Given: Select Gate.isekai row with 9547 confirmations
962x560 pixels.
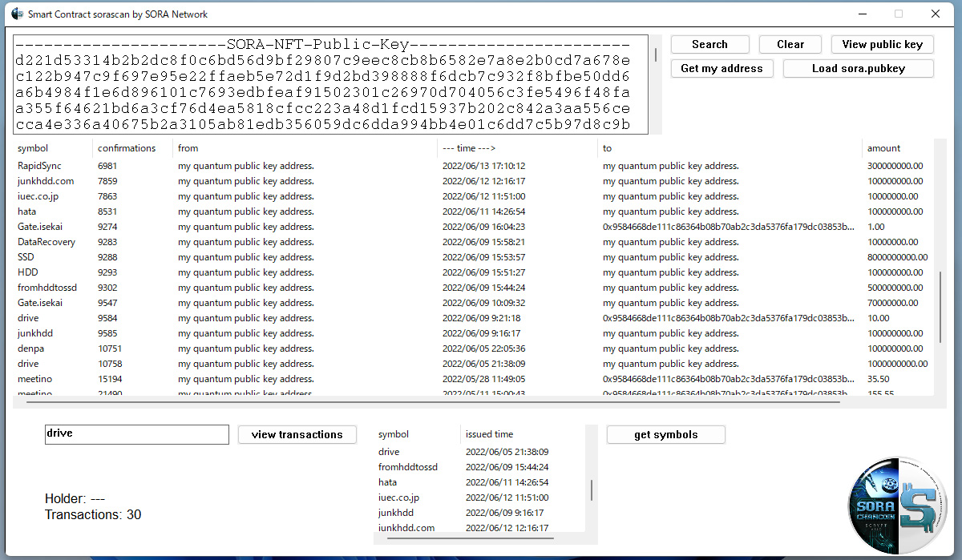Looking at the screenshot, I should point(474,303).
